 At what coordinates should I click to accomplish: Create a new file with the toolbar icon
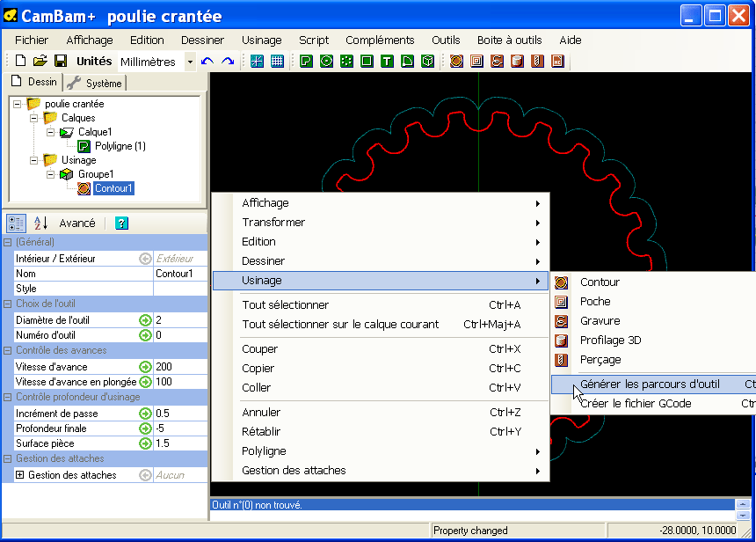point(20,61)
